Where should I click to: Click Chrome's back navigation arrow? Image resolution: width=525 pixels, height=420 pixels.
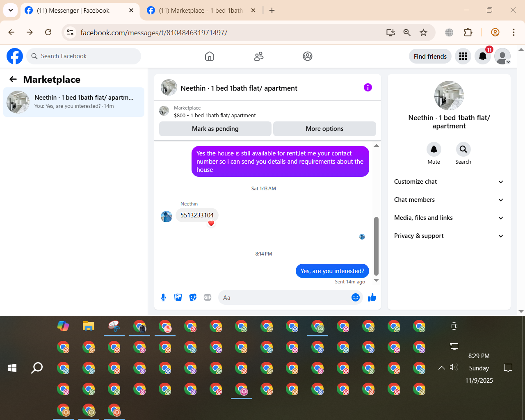(11, 32)
